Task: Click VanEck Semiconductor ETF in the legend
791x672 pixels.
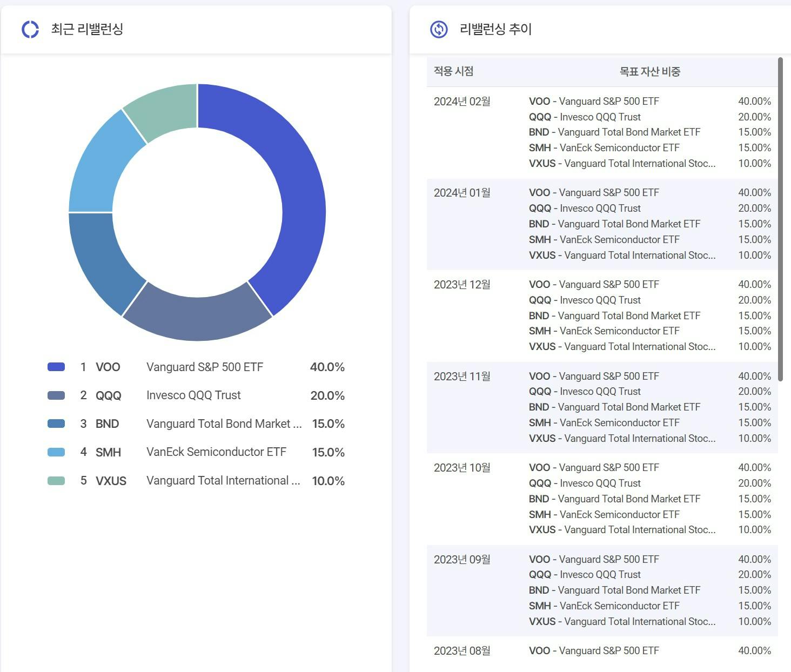Action: tap(216, 452)
